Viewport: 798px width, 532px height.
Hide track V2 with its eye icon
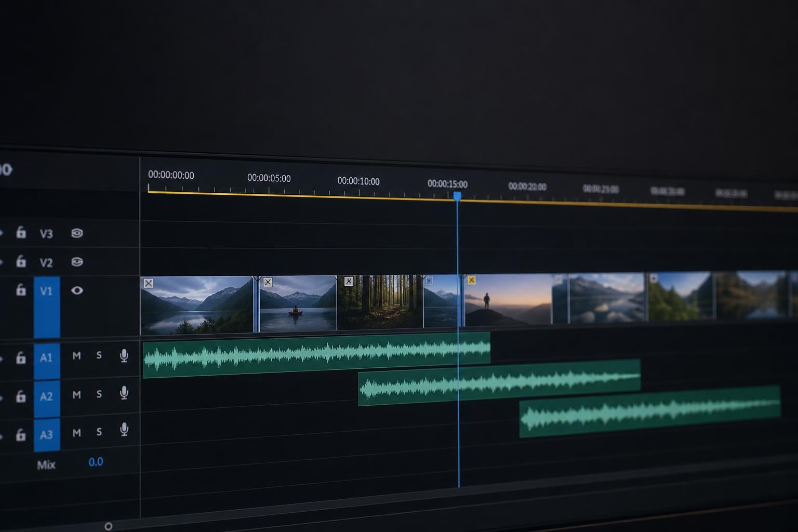(77, 261)
